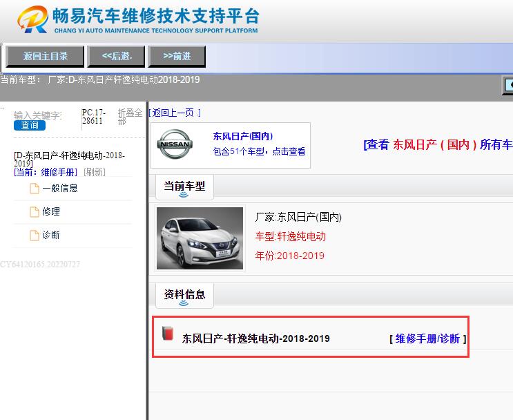Open 东风日产(国内) brand link

[x=243, y=136]
